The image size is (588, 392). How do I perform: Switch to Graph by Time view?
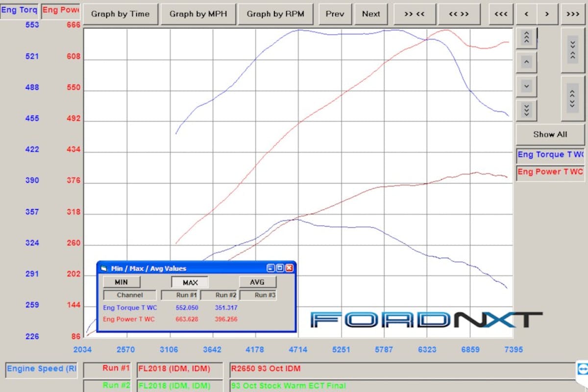(120, 14)
